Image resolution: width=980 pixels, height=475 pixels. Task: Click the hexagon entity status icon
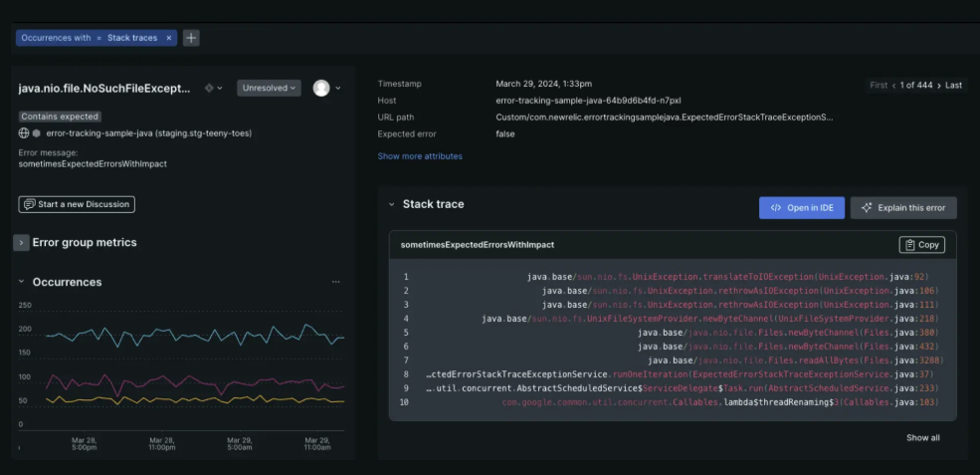click(37, 133)
